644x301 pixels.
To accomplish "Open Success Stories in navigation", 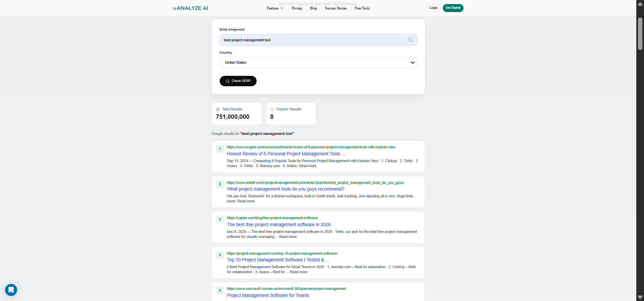I will click(x=336, y=8).
